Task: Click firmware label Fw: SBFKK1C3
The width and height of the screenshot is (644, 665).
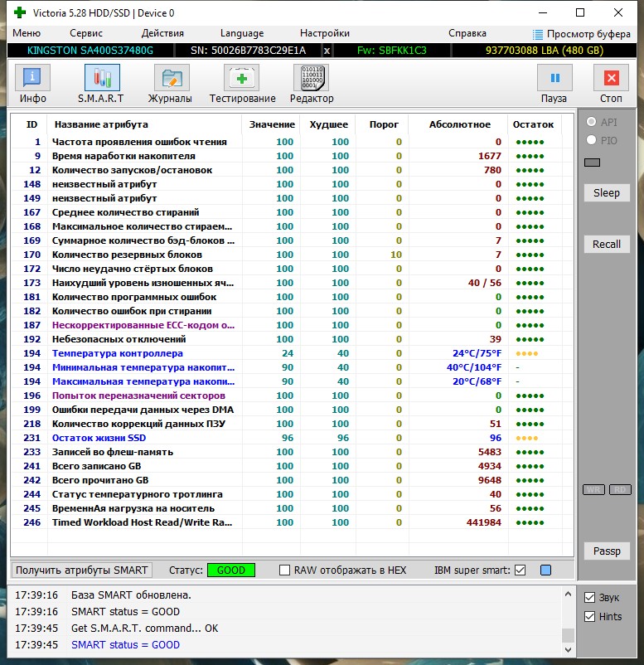Action: (391, 51)
